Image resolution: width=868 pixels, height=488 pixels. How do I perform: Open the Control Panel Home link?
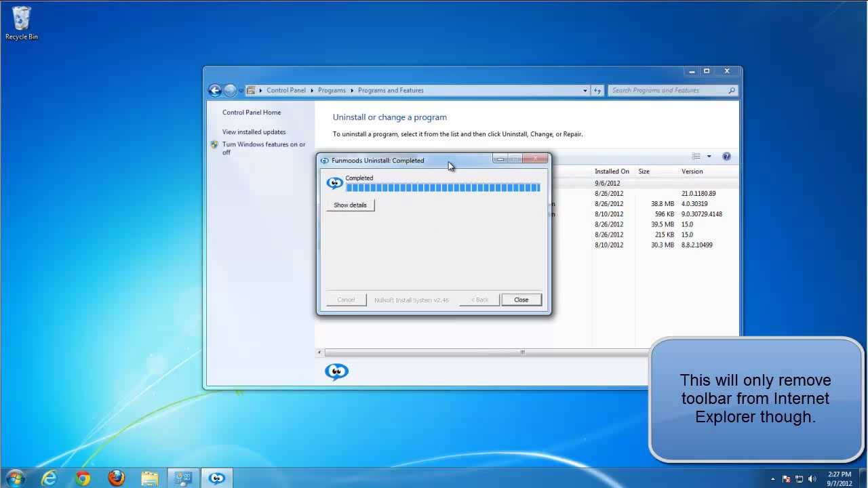click(x=252, y=113)
